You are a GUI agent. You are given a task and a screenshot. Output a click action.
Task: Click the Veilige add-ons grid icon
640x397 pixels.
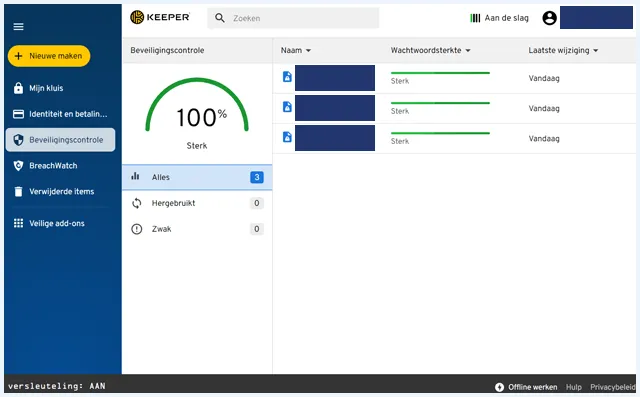point(18,223)
